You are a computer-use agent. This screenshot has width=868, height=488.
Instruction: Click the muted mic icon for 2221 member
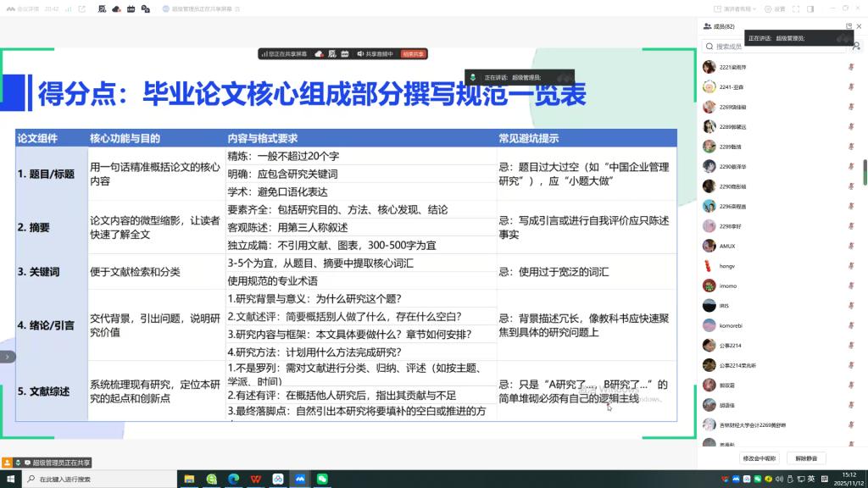pyautogui.click(x=850, y=67)
